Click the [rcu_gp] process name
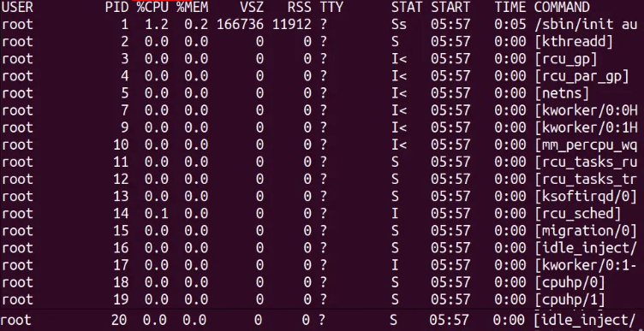The height and width of the screenshot is (331, 644). click(566, 59)
